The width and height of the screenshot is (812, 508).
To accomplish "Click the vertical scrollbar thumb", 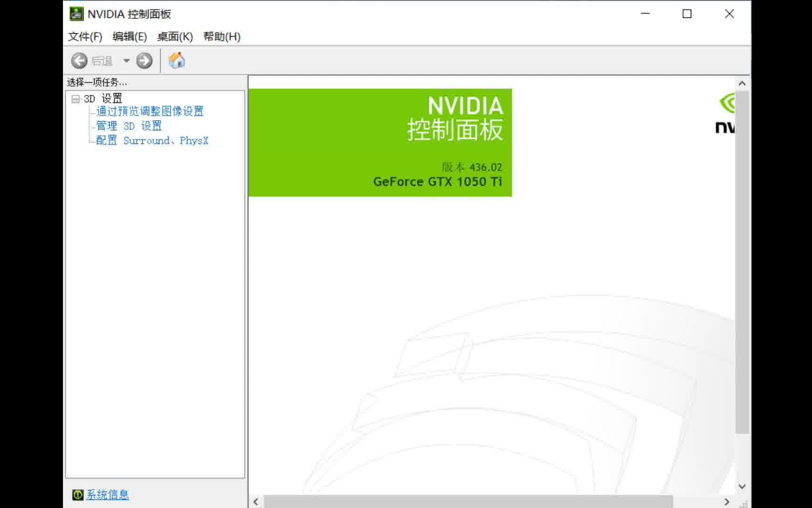I will click(742, 262).
